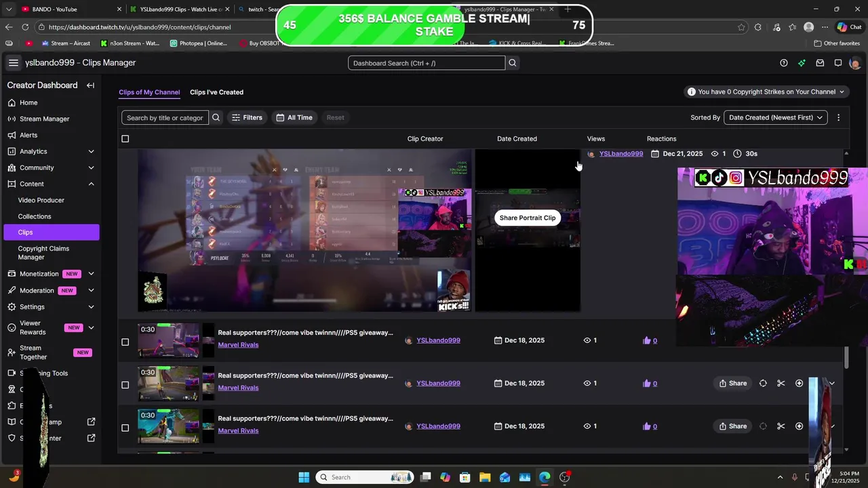Click the browser address bar URL
The image size is (868, 488).
[140, 27]
